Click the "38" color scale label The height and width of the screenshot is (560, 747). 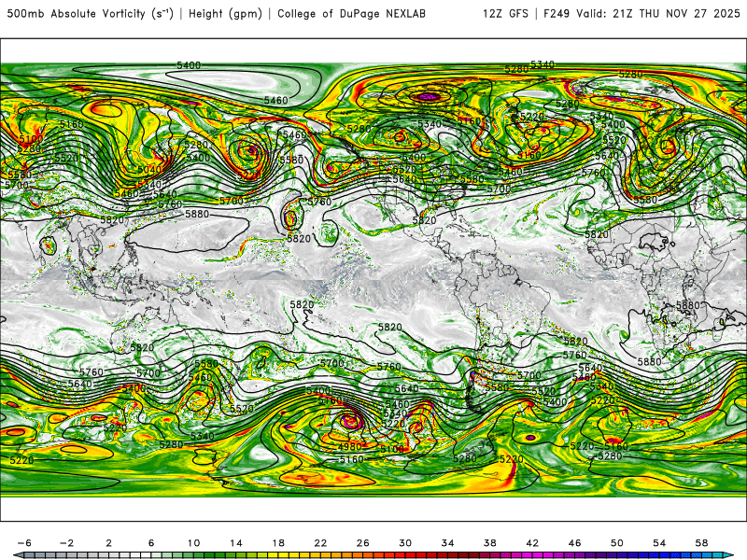point(489,543)
